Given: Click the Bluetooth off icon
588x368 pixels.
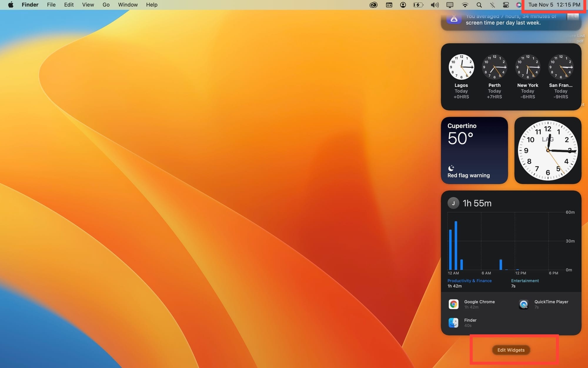Looking at the screenshot, I should pos(492,5).
